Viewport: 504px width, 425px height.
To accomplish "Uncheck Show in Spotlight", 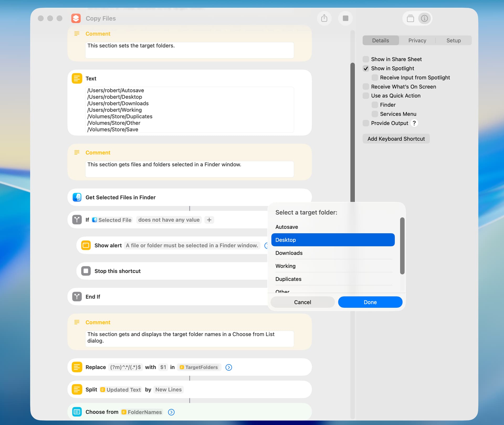I will coord(366,68).
